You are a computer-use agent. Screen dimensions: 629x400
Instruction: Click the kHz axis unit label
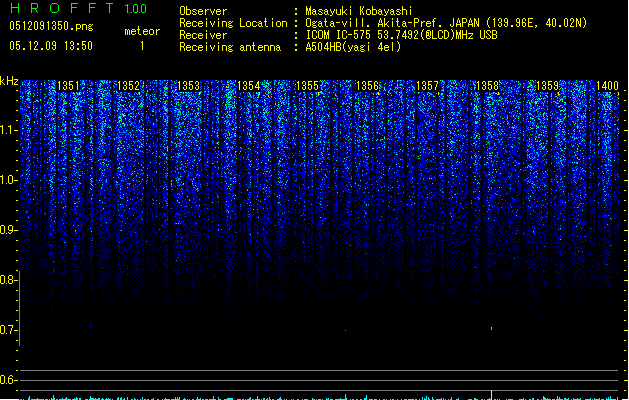pyautogui.click(x=9, y=81)
